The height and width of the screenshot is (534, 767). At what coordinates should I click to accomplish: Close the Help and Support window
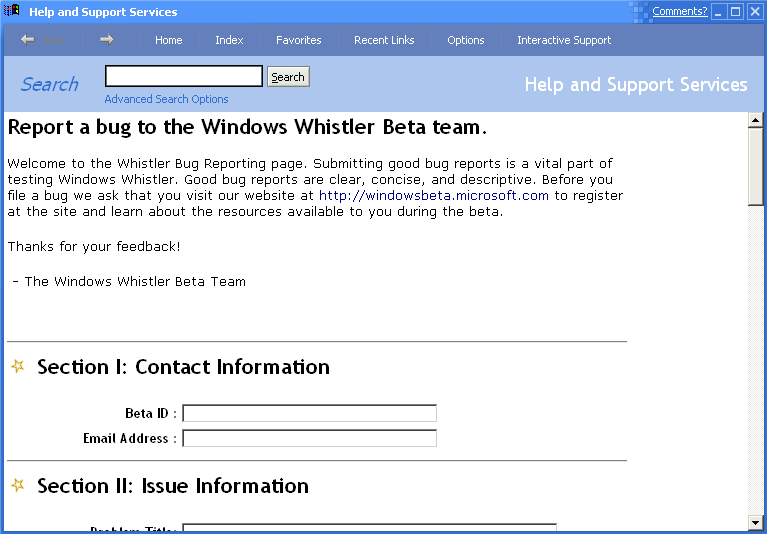point(755,11)
